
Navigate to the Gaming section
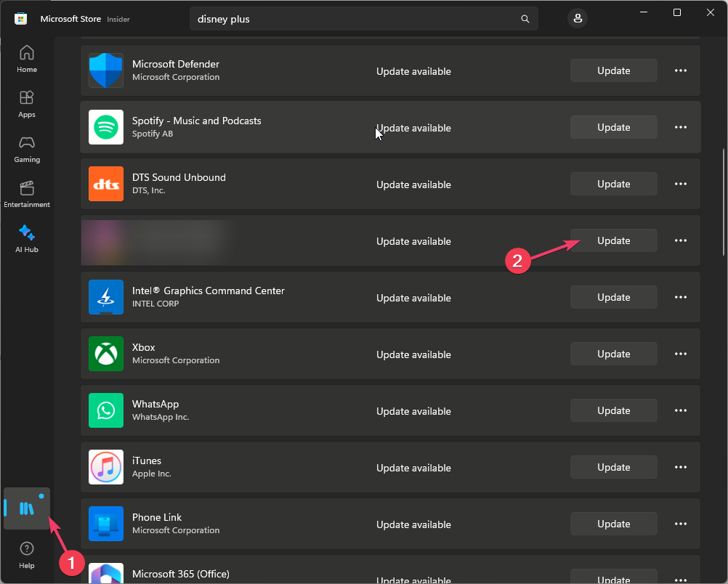point(27,149)
